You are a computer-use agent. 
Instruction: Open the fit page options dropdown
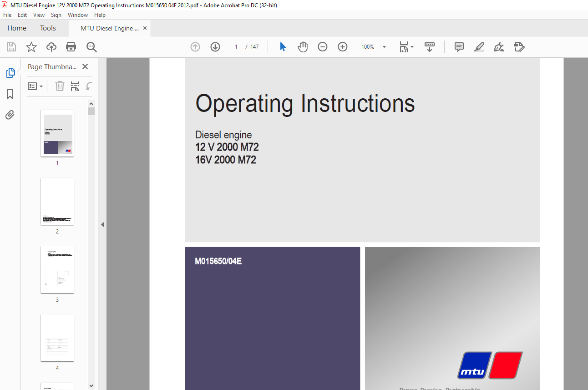click(406, 47)
